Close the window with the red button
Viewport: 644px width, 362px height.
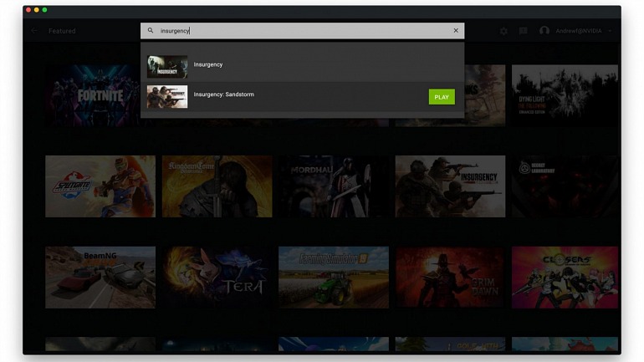[28, 10]
